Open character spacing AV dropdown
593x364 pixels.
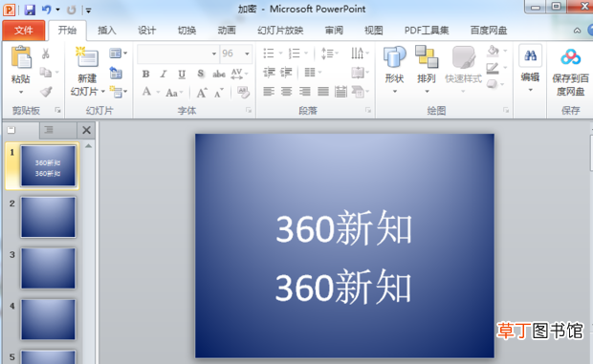[x=239, y=74]
